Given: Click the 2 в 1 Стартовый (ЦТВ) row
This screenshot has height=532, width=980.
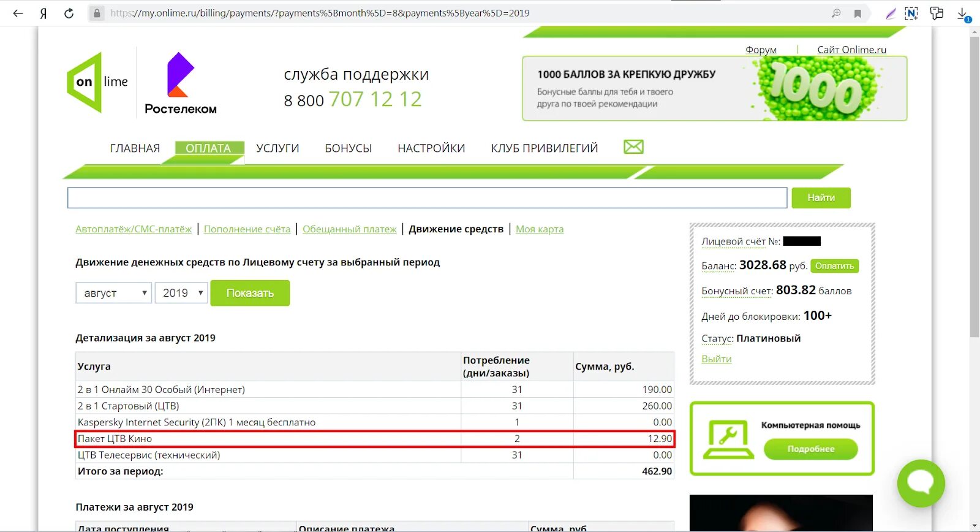Looking at the screenshot, I should 375,406.
